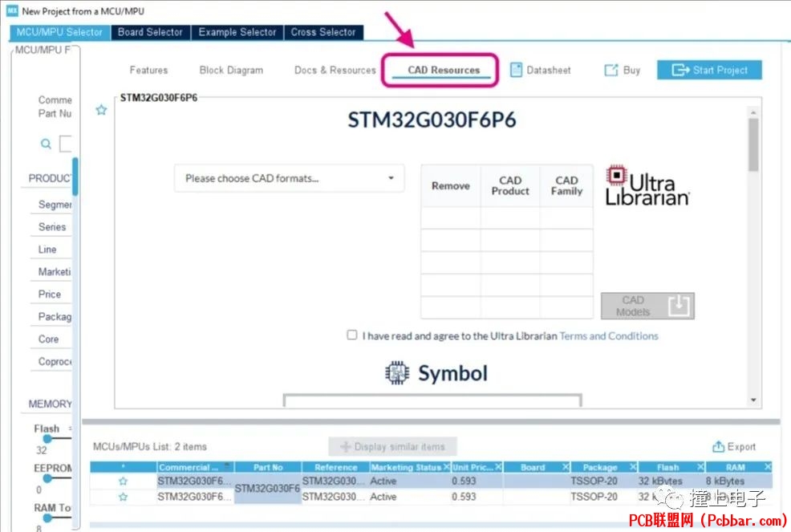Image resolution: width=791 pixels, height=532 pixels.
Task: Click the Remove column header in CAD table
Action: coord(451,185)
